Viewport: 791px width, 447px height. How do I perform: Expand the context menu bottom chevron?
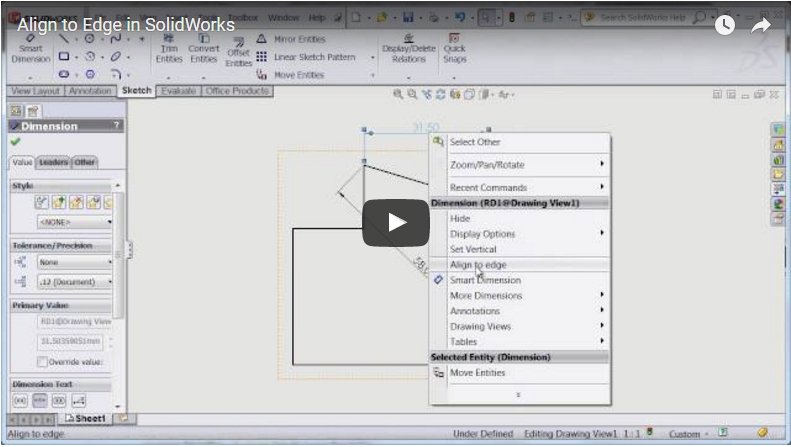pyautogui.click(x=518, y=395)
